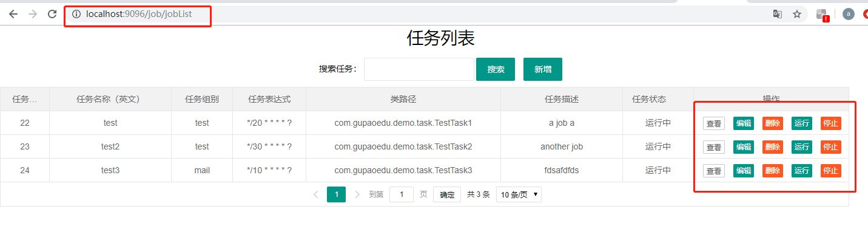Click the 共 3 条 total count text

click(x=479, y=194)
